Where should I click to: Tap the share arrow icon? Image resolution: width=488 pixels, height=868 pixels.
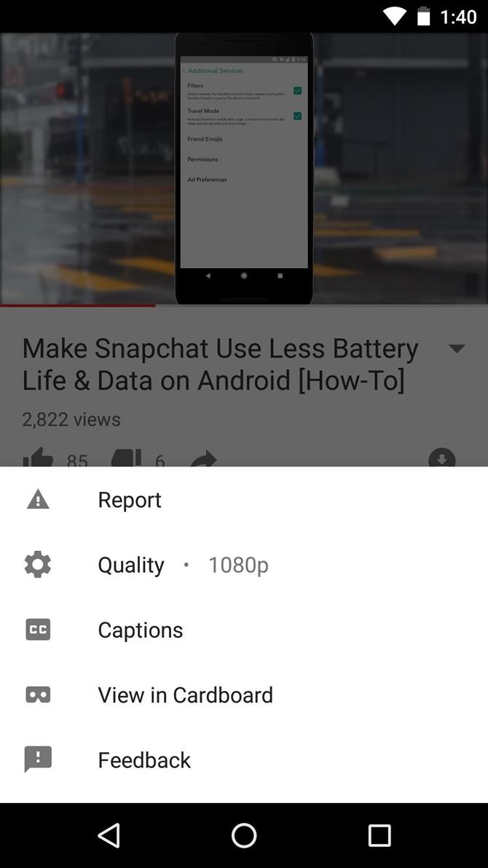(203, 458)
